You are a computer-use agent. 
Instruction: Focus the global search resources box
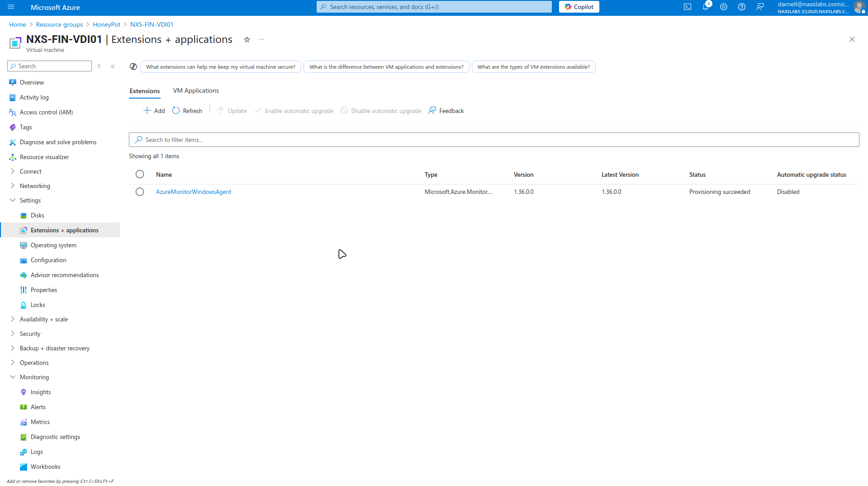click(434, 7)
